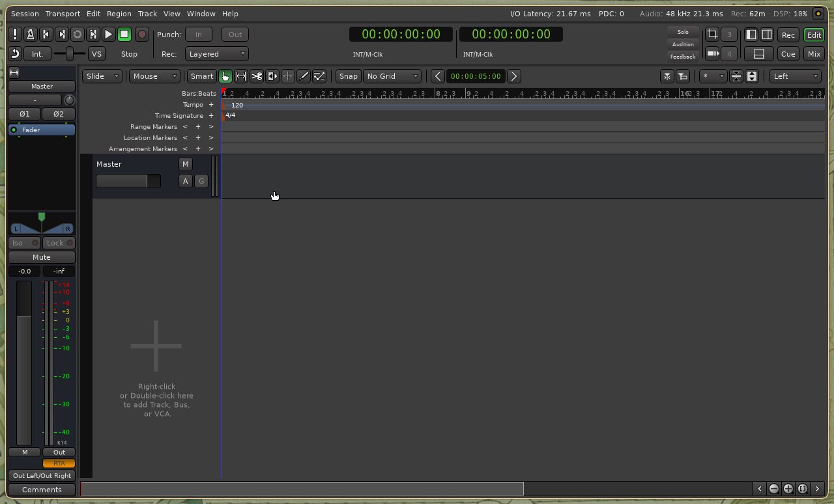
Task: Click the crop-shaped icon beside button 3
Action: [713, 35]
